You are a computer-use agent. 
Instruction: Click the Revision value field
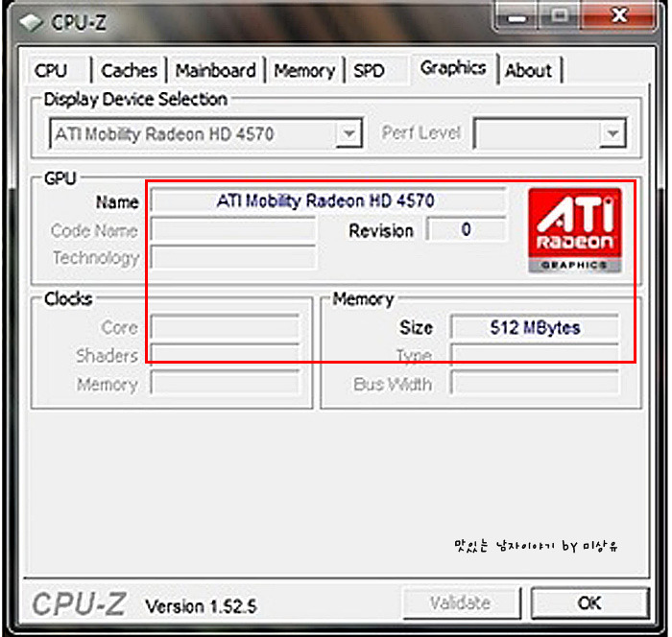(467, 229)
